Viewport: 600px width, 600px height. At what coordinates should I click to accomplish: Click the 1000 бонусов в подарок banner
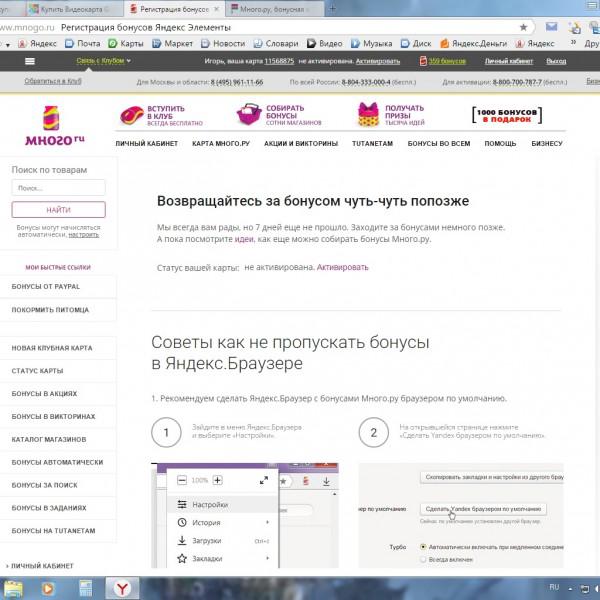tap(507, 115)
